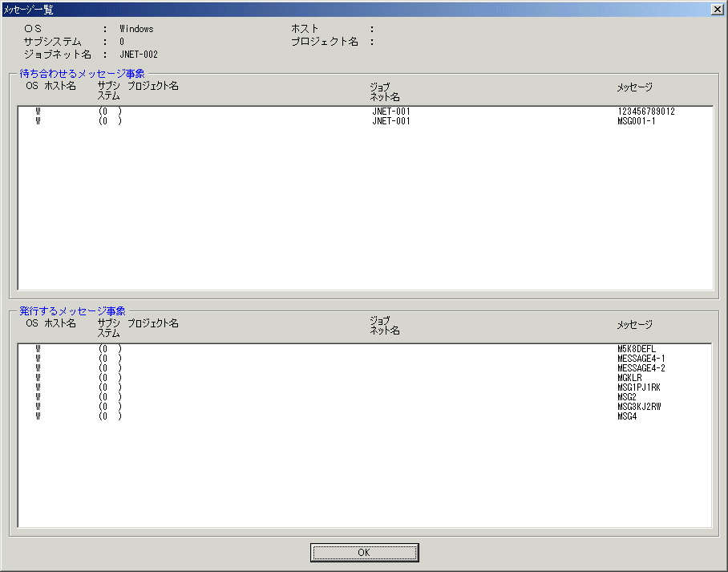Select the MSG3KJ2RW message entry
The height and width of the screenshot is (572, 728).
[x=365, y=407]
